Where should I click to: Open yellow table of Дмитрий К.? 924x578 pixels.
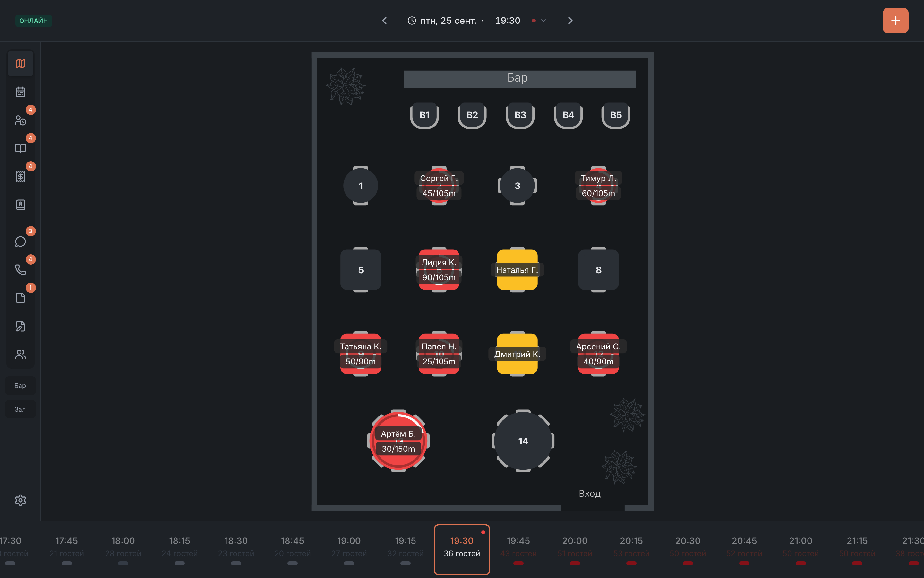[518, 354]
